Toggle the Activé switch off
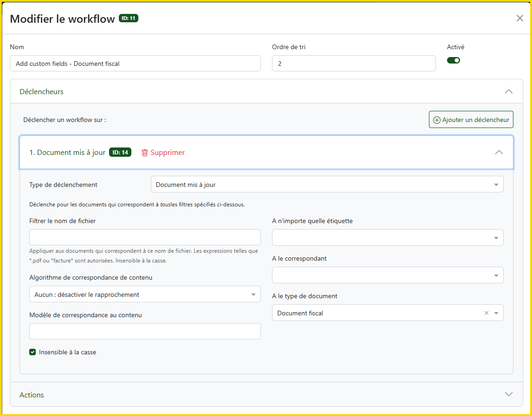 pyautogui.click(x=453, y=60)
